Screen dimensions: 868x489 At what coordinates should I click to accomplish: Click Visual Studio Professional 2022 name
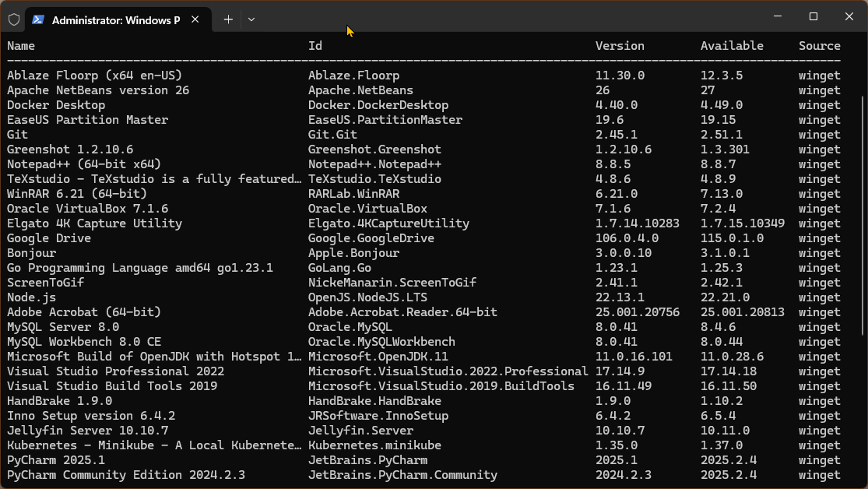click(x=115, y=371)
